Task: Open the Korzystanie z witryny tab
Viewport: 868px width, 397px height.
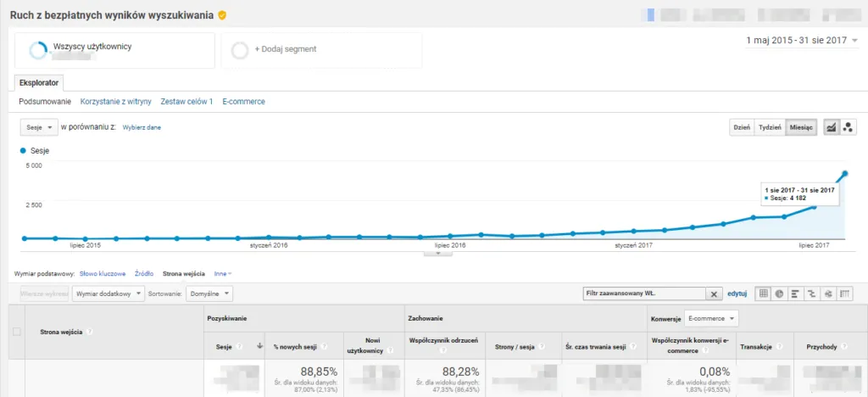Action: tap(115, 102)
